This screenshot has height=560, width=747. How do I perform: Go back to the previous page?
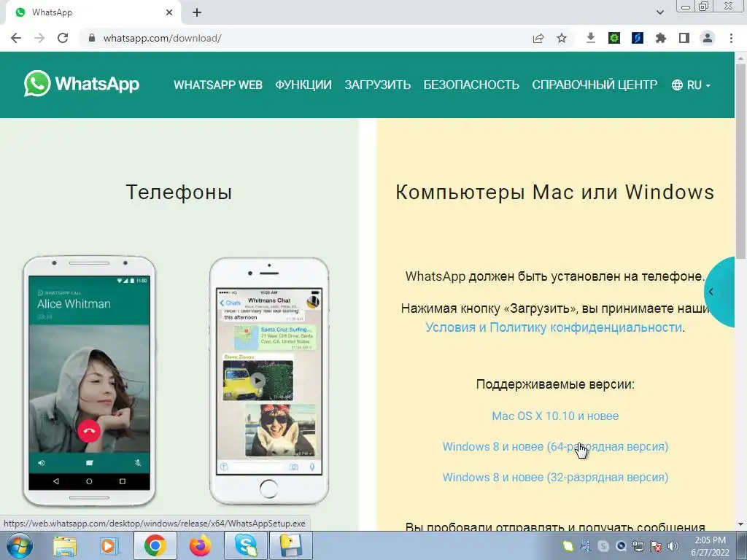pos(16,38)
